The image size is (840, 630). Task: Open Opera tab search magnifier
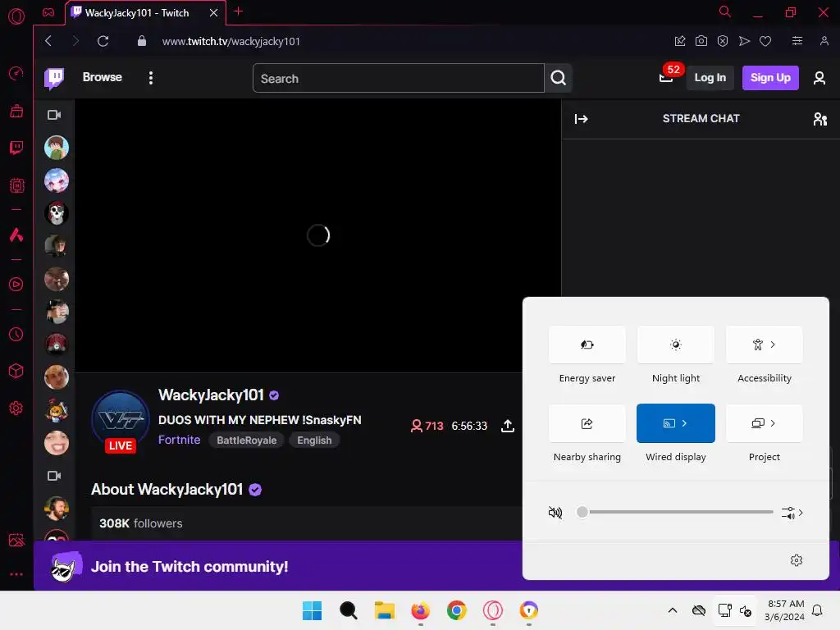[x=725, y=11]
